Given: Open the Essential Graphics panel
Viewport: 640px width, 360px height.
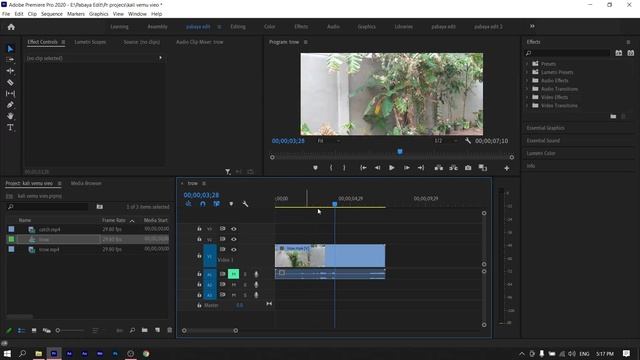Looking at the screenshot, I should [546, 128].
